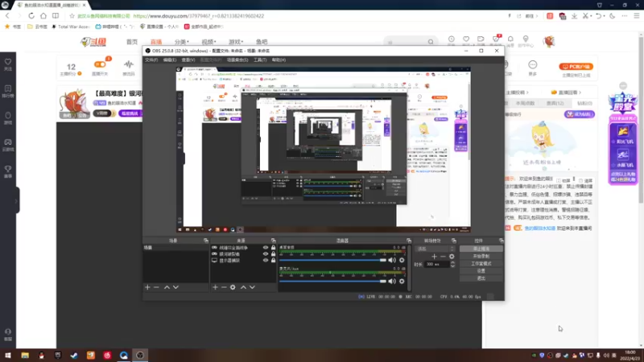Move scene up in OBS scenes panel
This screenshot has width=644, height=362.
[x=167, y=287]
